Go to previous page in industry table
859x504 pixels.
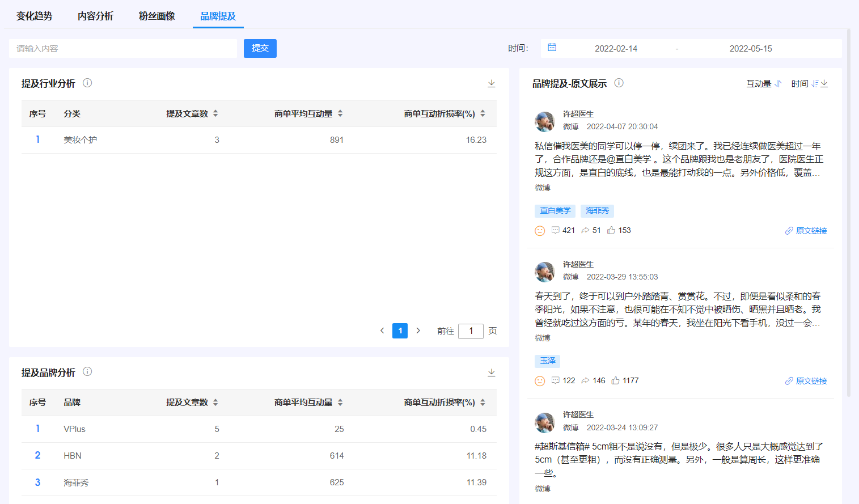(x=382, y=331)
